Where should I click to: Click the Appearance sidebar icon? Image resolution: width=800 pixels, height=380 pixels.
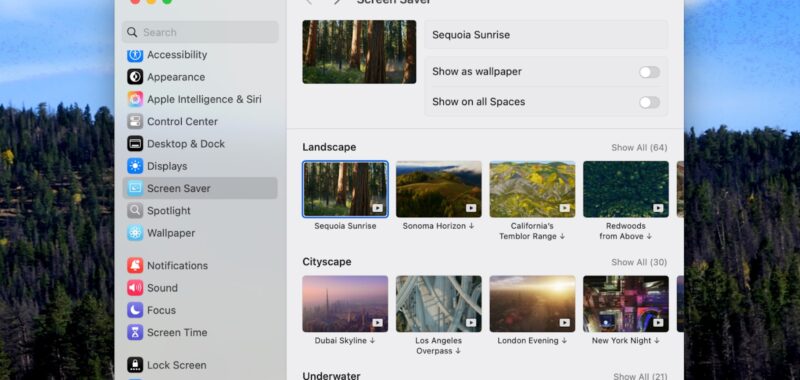click(x=135, y=77)
